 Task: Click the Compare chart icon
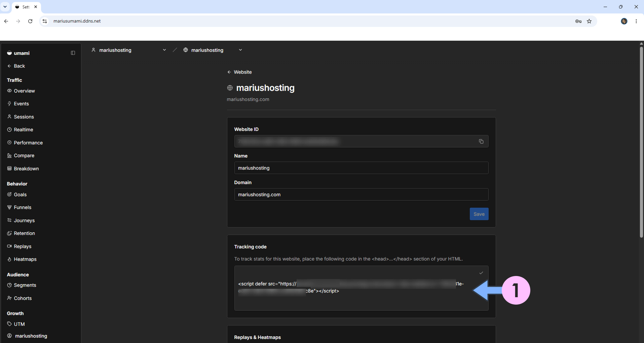pyautogui.click(x=9, y=156)
